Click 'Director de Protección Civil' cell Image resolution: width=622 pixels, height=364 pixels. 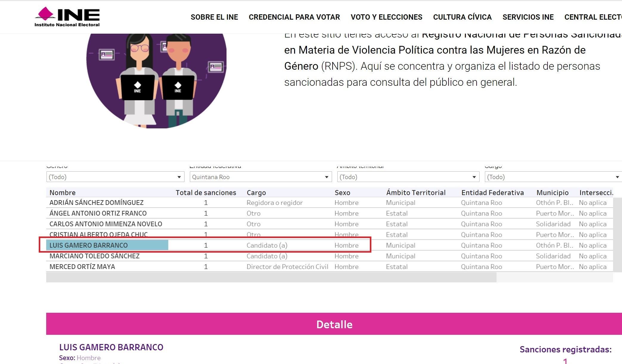coord(287,267)
